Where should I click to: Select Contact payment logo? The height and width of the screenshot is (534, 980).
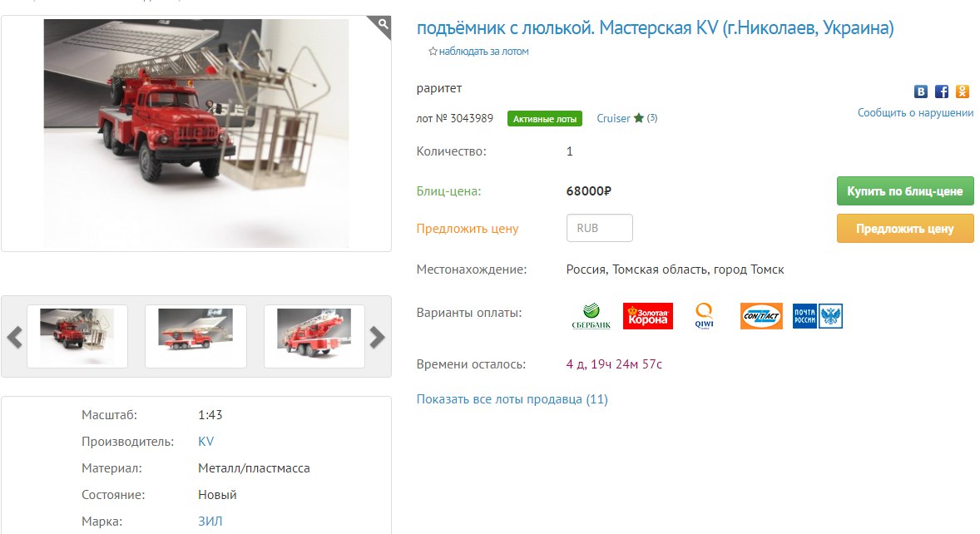(x=761, y=316)
